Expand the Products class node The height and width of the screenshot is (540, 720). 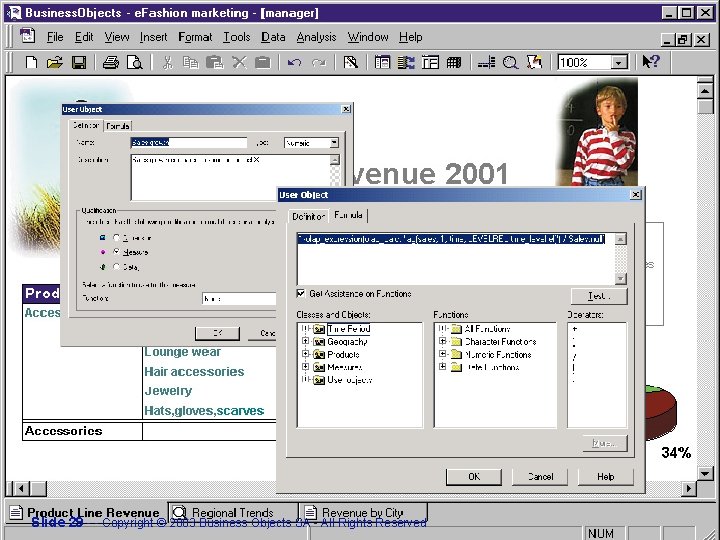click(305, 354)
